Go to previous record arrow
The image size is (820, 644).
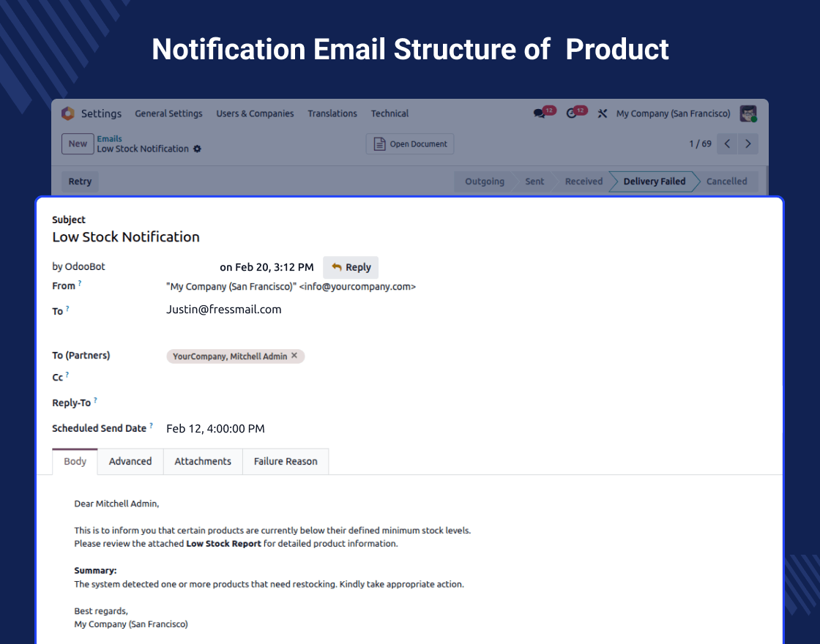(x=727, y=144)
